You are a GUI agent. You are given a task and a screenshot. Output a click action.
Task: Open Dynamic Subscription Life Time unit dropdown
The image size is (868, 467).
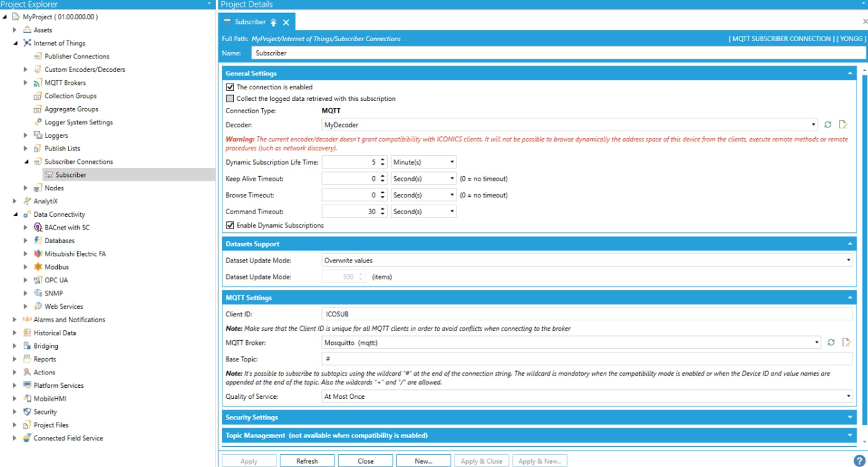point(452,163)
